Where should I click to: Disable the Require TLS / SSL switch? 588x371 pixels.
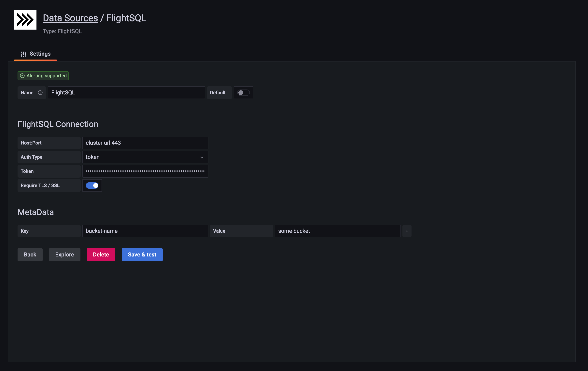92,185
